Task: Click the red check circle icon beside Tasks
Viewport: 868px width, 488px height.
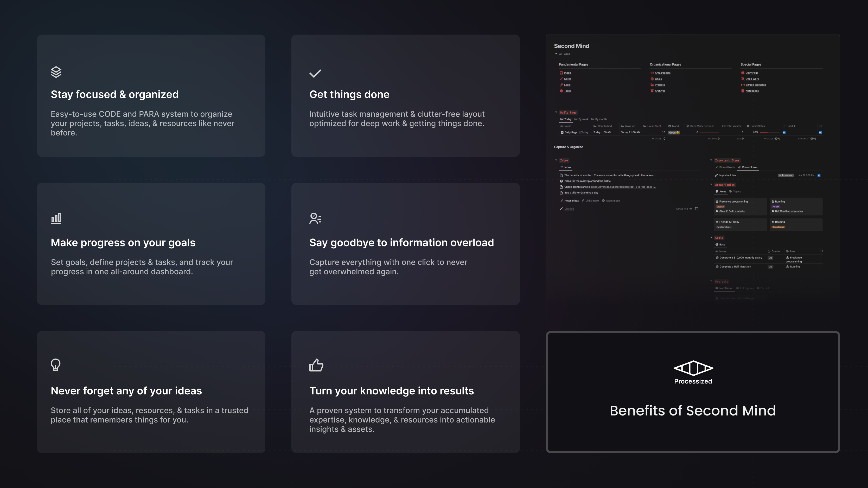Action: [561, 91]
